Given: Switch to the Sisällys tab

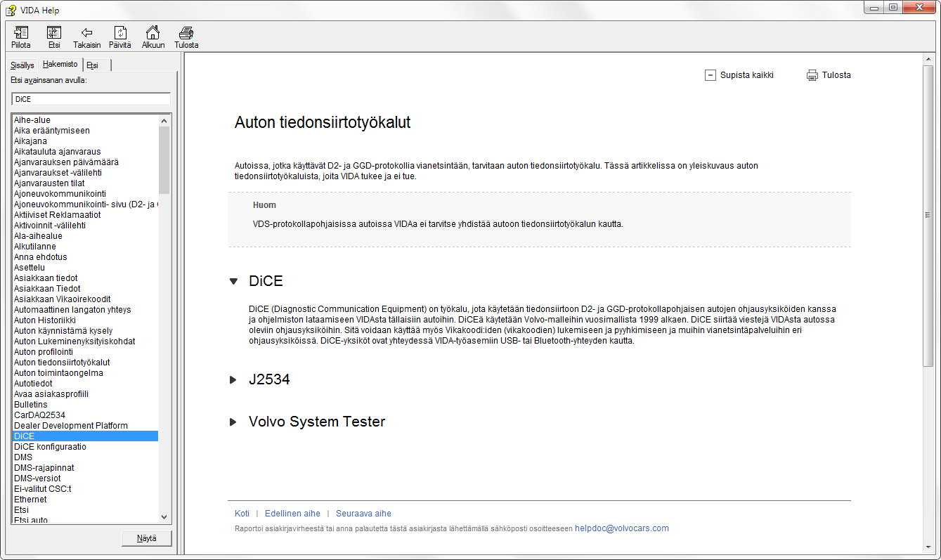Looking at the screenshot, I should [x=22, y=65].
